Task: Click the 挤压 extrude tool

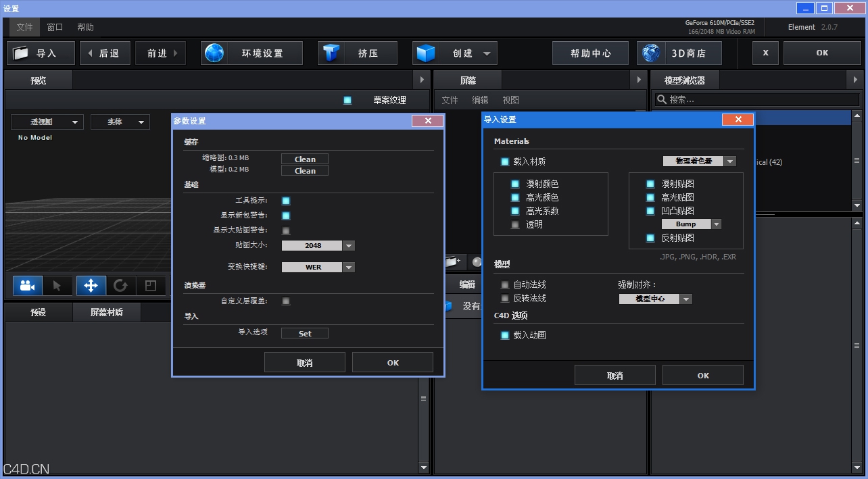Action: tap(357, 52)
